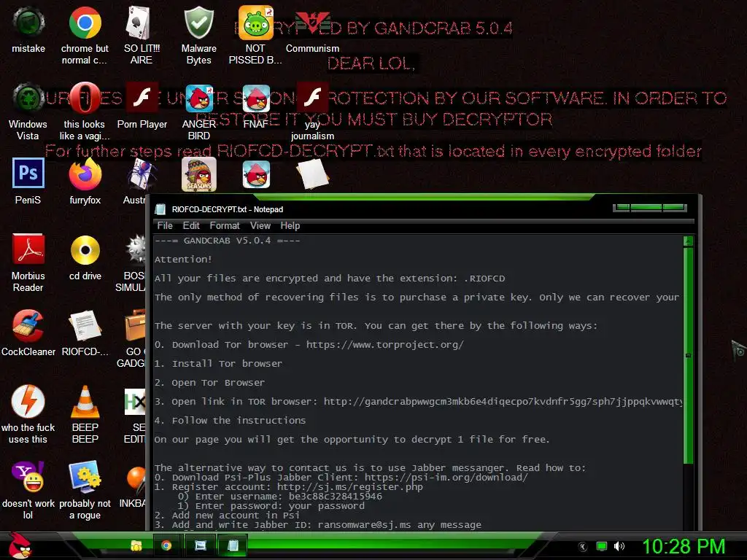Viewport: 747px width, 560px height.
Task: Open Notepad View menu
Action: tap(260, 226)
